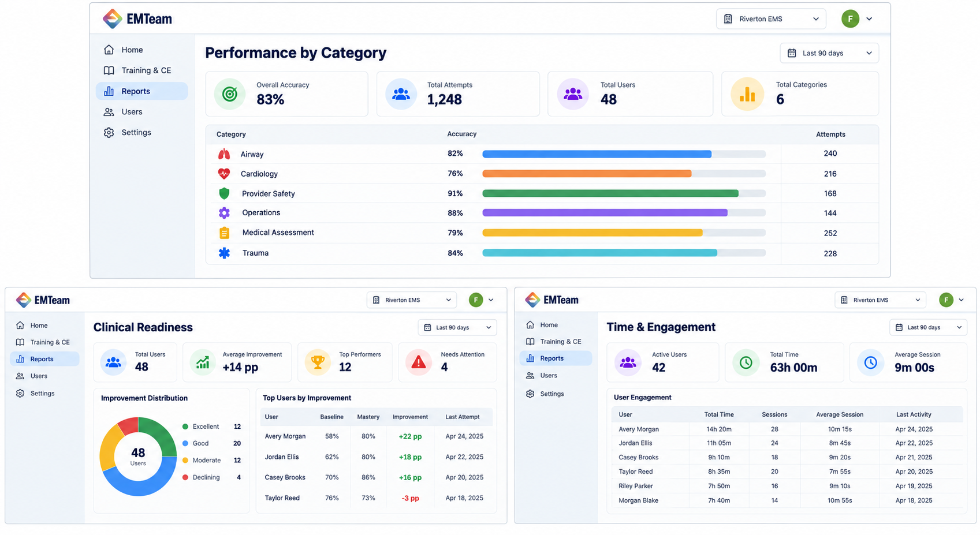Click the Medical Assessment clipboard icon
980x535 pixels.
[x=224, y=233]
